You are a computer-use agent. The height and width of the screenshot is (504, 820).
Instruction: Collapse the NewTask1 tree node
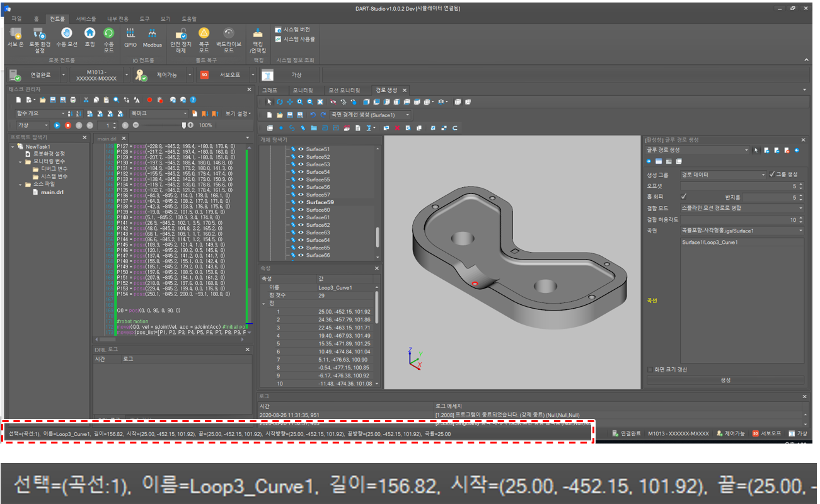[13, 146]
